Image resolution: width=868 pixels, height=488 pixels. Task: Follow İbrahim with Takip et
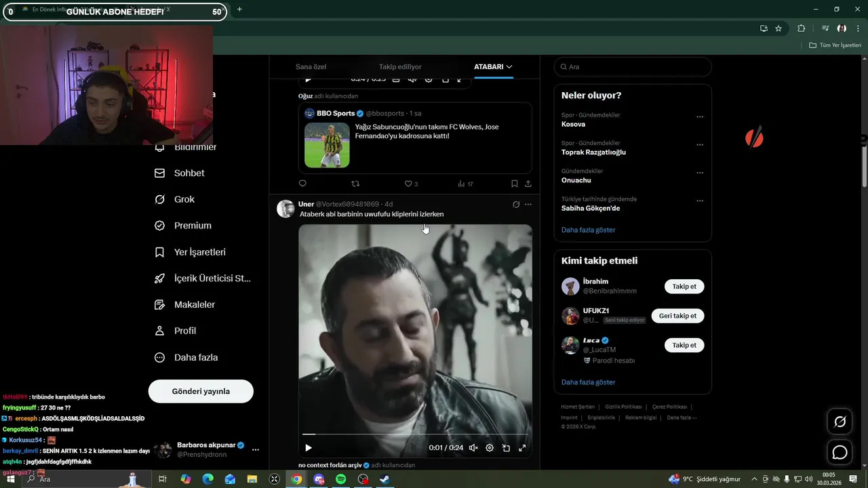pos(684,287)
